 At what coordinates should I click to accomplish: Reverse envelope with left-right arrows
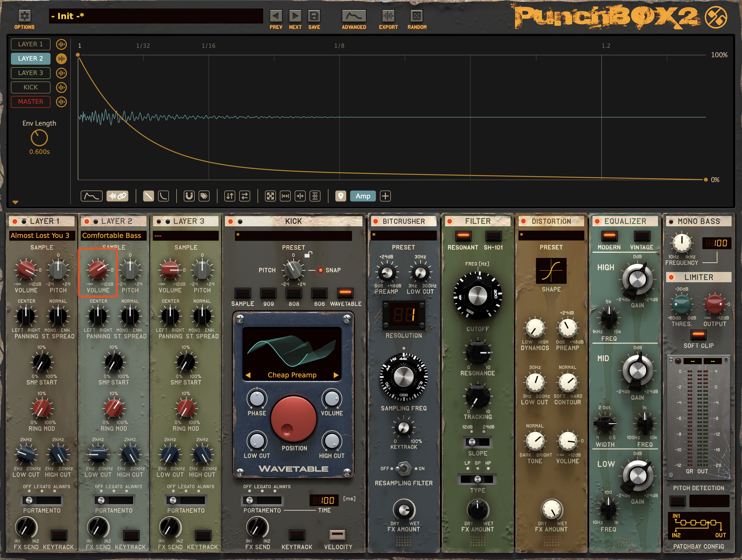[x=245, y=196]
